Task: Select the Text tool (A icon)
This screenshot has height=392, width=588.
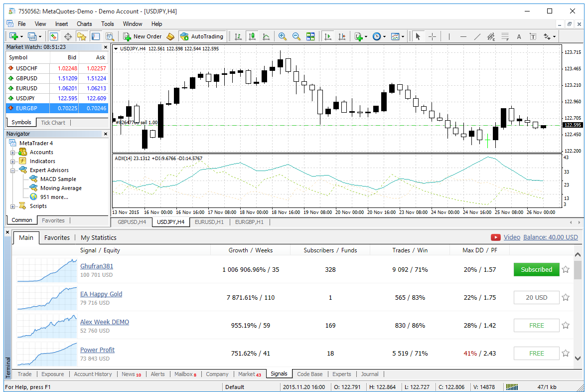Action: pyautogui.click(x=519, y=36)
